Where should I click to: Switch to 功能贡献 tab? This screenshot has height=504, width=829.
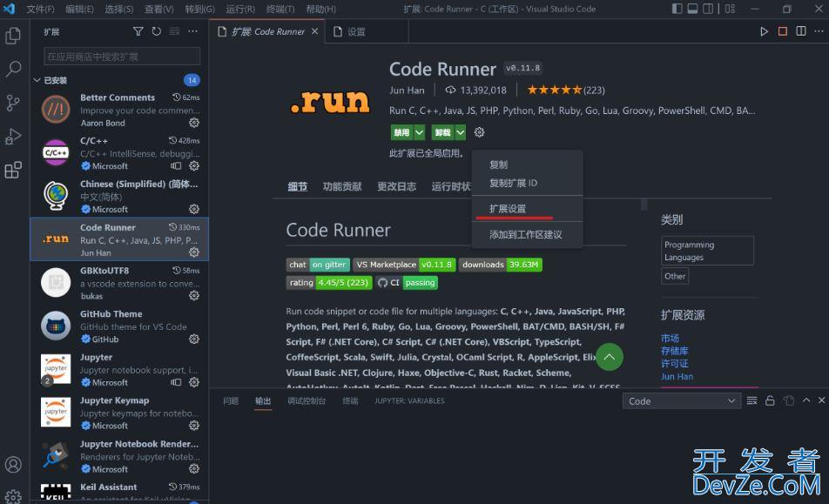342,186
